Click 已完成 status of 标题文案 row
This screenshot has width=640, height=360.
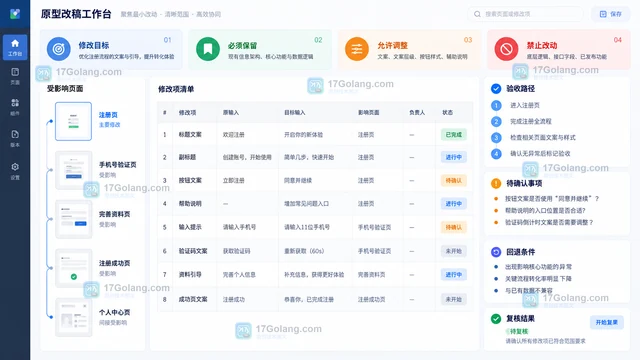pos(453,134)
